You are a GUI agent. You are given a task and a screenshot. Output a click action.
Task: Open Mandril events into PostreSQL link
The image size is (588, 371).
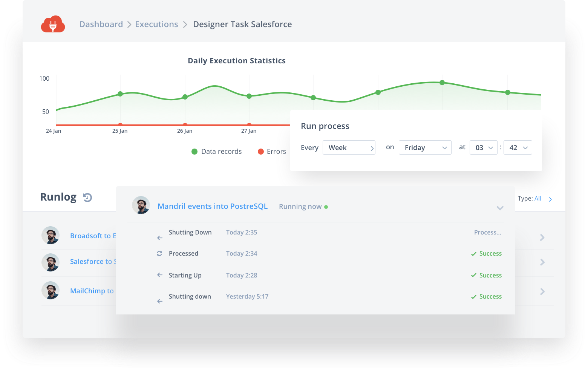tap(213, 206)
